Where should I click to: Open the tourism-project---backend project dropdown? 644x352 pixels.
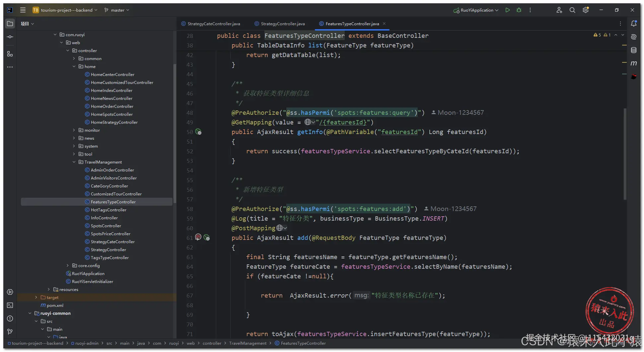[x=65, y=10]
